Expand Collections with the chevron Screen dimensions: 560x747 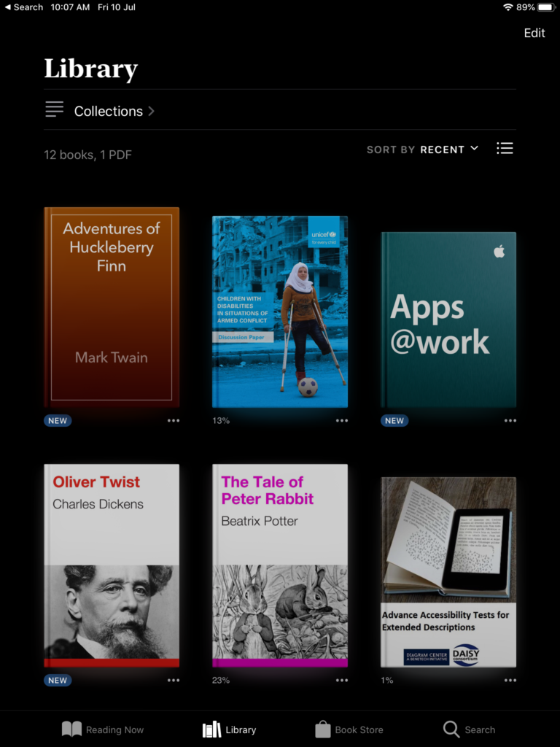click(x=152, y=111)
